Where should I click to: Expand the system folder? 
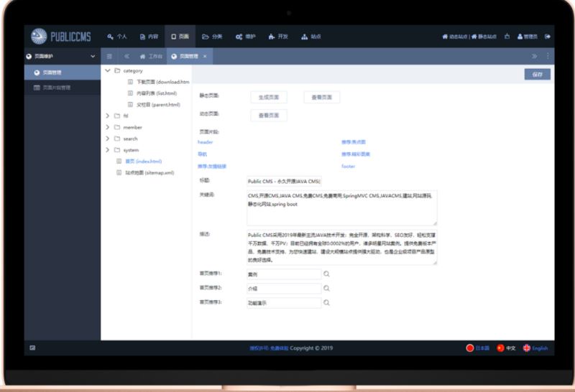click(107, 150)
